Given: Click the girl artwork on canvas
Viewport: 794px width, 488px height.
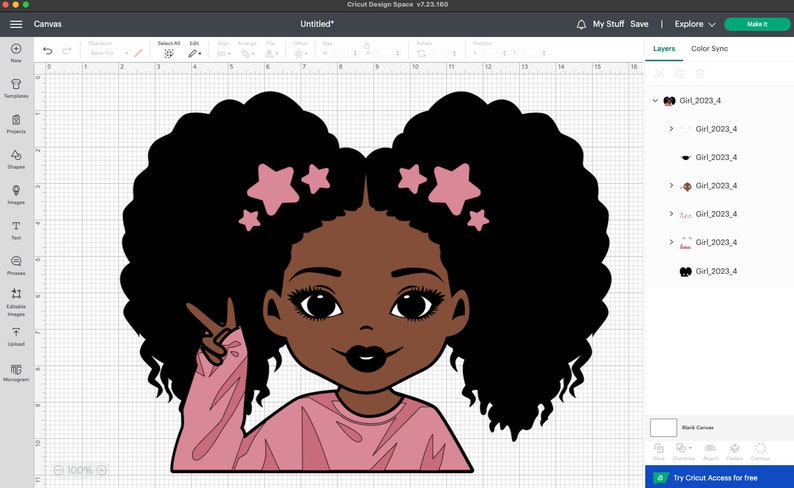Looking at the screenshot, I should (366, 282).
